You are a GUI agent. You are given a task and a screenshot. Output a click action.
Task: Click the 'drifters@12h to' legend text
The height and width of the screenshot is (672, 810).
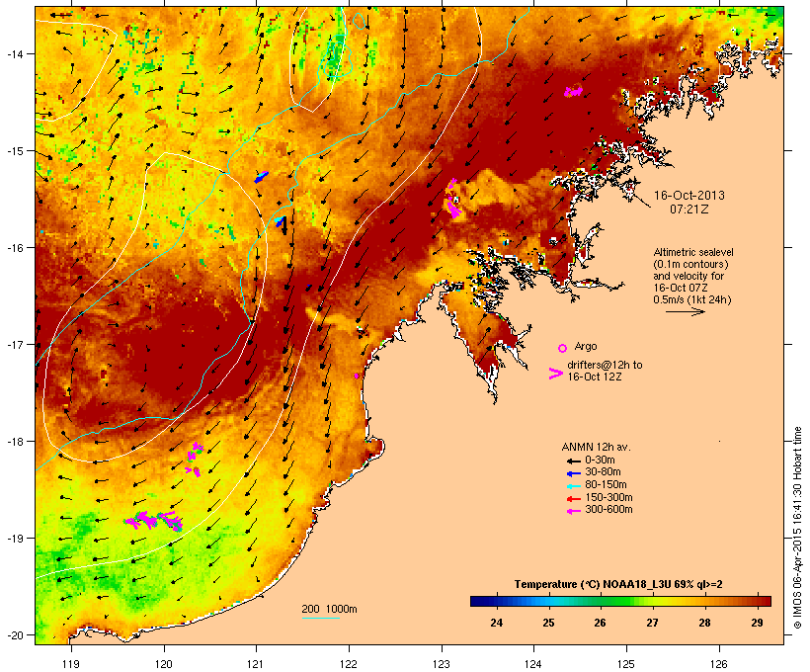point(605,365)
